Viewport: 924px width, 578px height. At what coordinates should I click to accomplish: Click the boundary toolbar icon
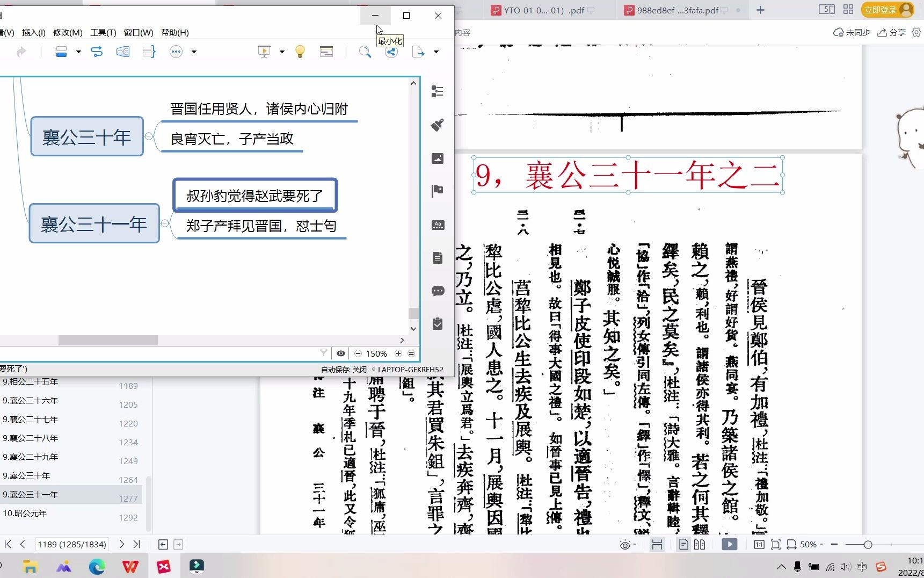(123, 52)
